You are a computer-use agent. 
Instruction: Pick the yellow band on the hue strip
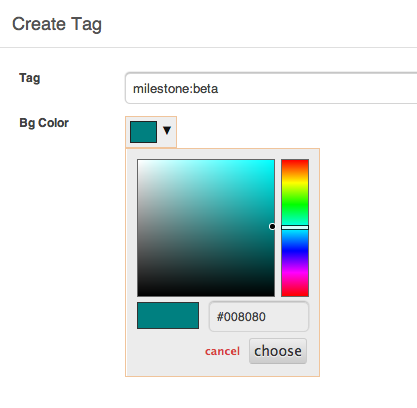click(x=295, y=182)
